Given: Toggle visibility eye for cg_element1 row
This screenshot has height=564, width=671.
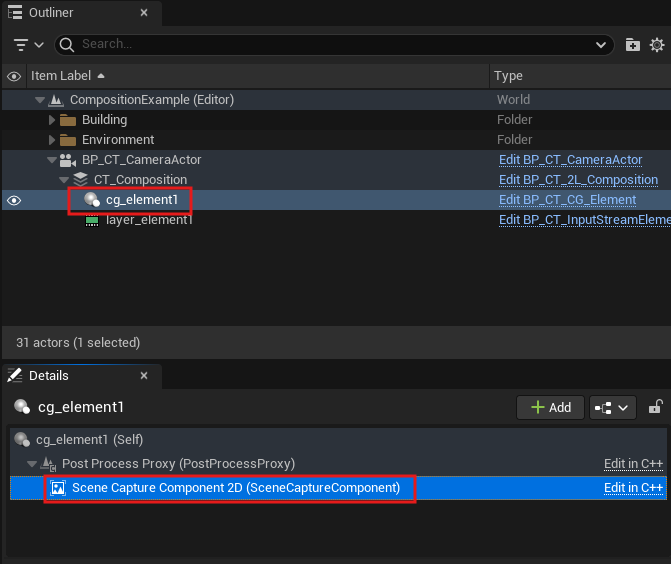Looking at the screenshot, I should click(14, 200).
